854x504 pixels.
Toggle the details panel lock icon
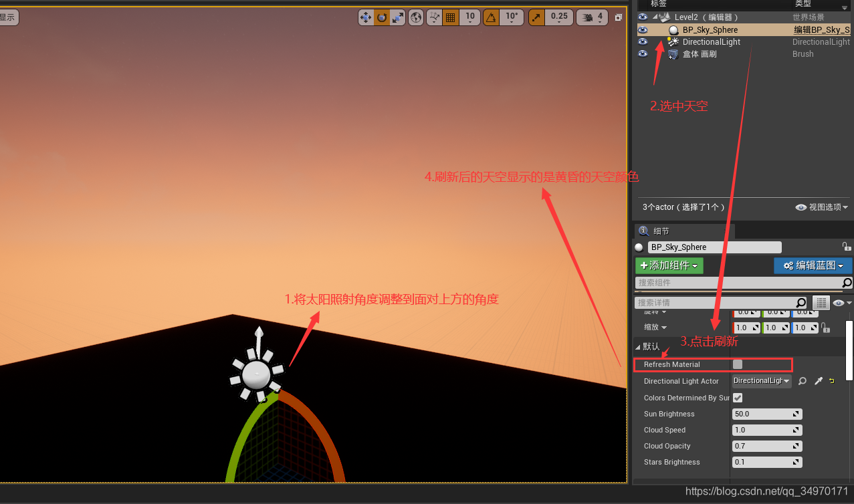click(x=846, y=247)
